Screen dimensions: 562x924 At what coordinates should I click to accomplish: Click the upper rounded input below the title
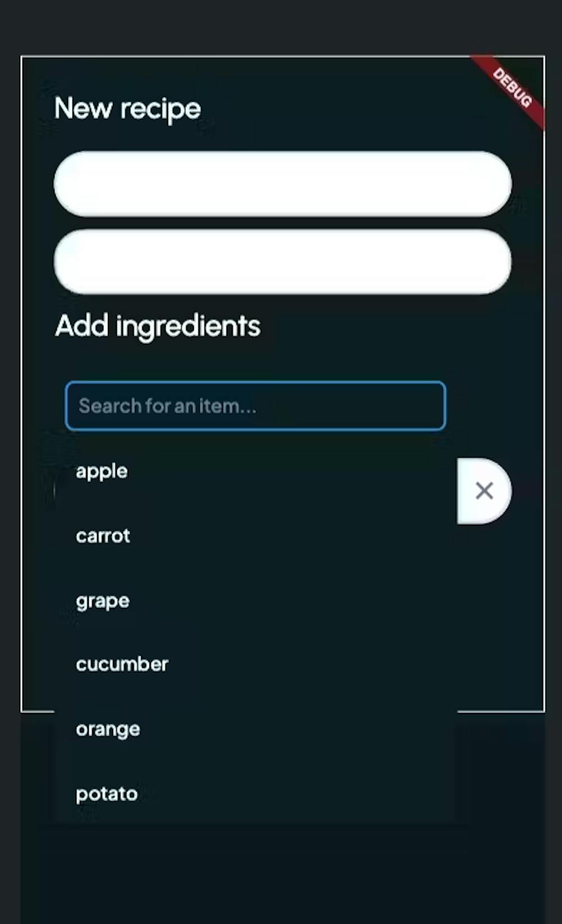(x=283, y=184)
